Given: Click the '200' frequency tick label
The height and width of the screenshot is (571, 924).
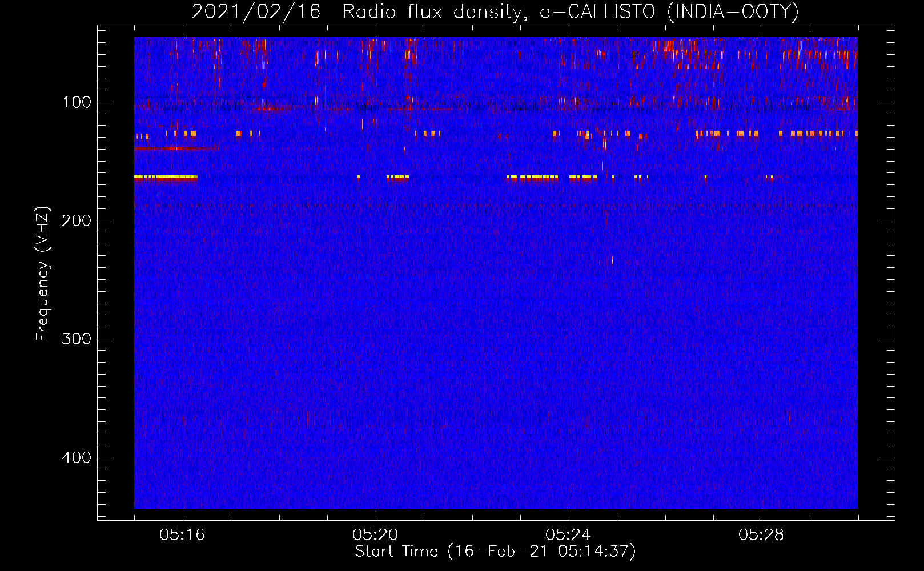Looking at the screenshot, I should pyautogui.click(x=77, y=220).
